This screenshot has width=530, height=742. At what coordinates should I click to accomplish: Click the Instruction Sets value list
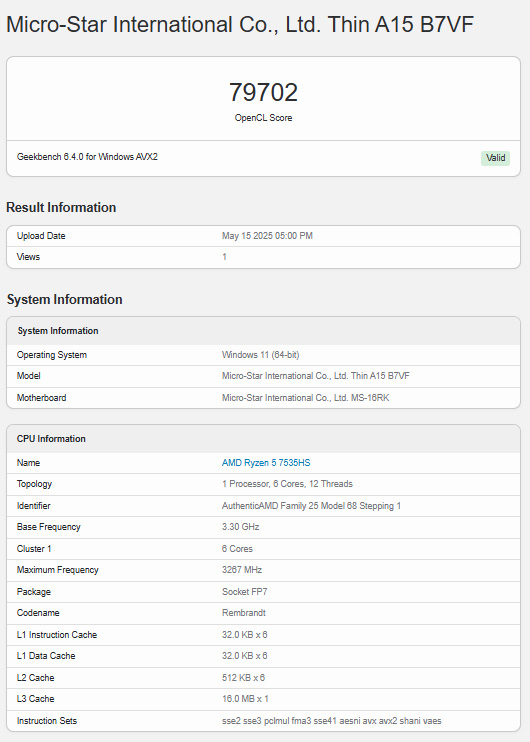point(332,721)
